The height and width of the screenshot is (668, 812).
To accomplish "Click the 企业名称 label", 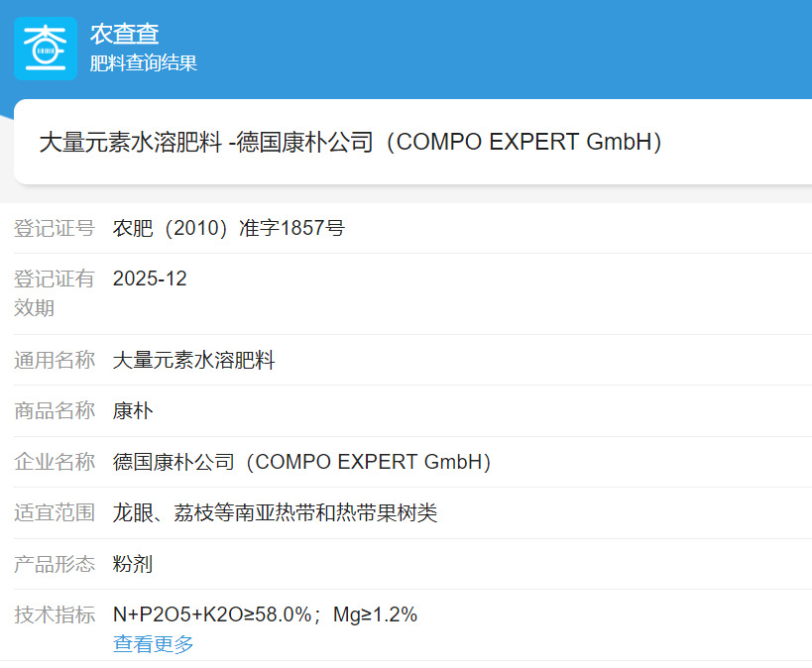I will pos(55,462).
